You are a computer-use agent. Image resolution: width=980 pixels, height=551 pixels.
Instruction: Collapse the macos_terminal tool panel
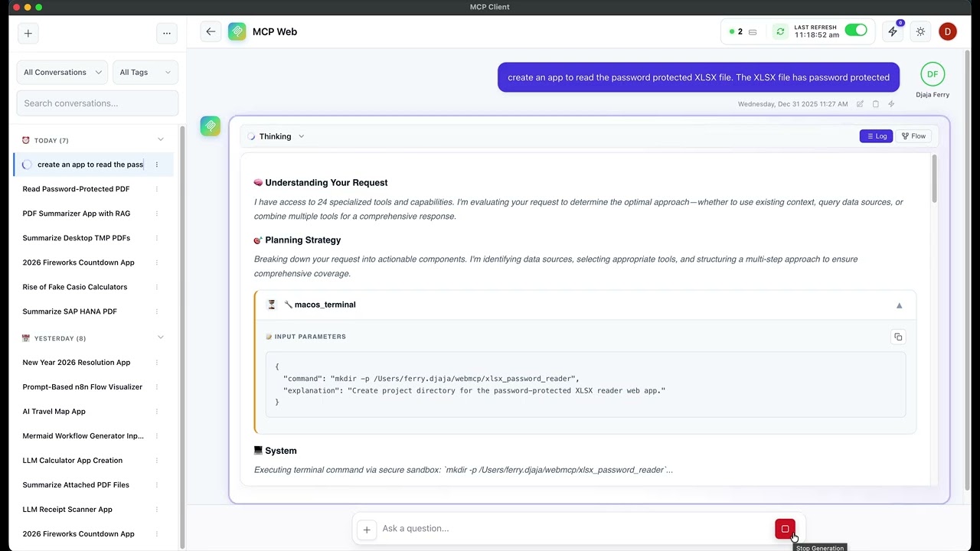[x=899, y=305]
